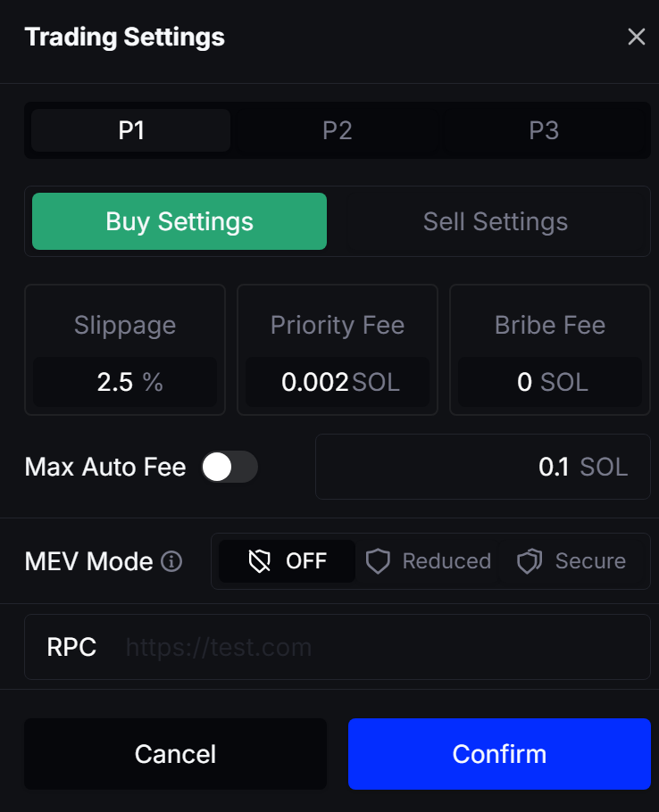Screen dimensions: 659x812
Task: Click the shield-off icon for MEV OFF
Action: click(x=260, y=561)
